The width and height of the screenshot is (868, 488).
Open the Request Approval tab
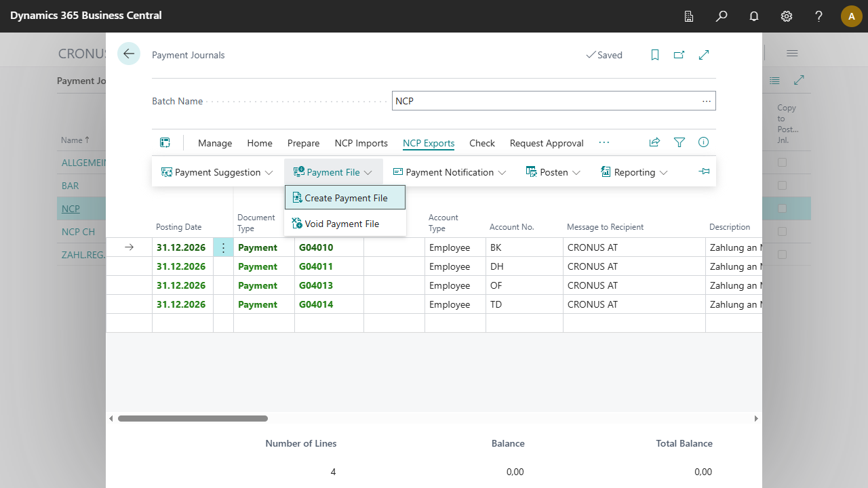[547, 143]
